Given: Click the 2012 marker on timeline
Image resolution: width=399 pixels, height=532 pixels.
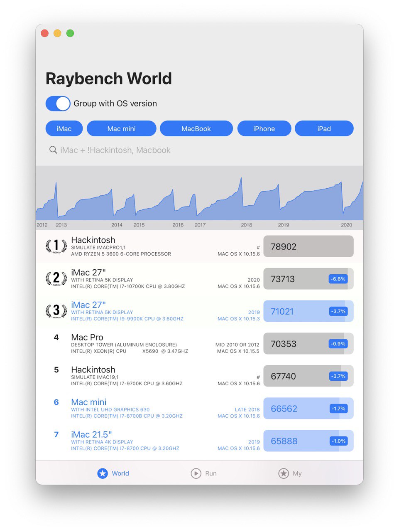Looking at the screenshot, I should point(42,225).
